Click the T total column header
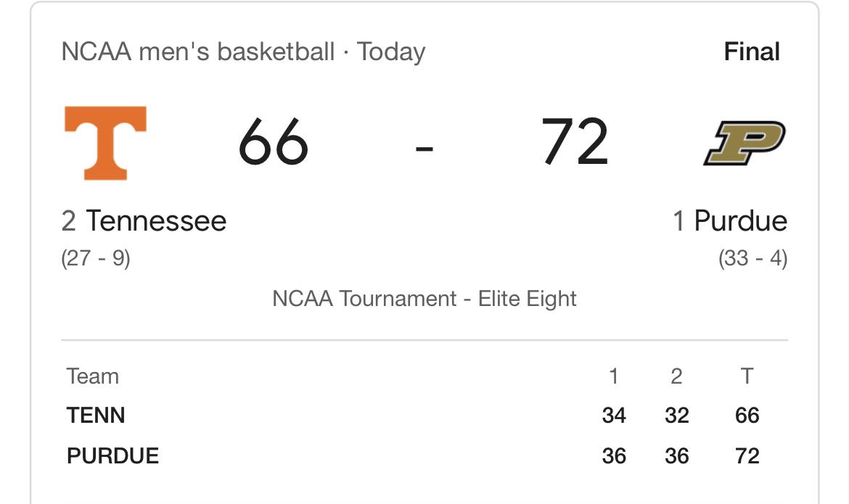This screenshot has width=849, height=504. [747, 376]
